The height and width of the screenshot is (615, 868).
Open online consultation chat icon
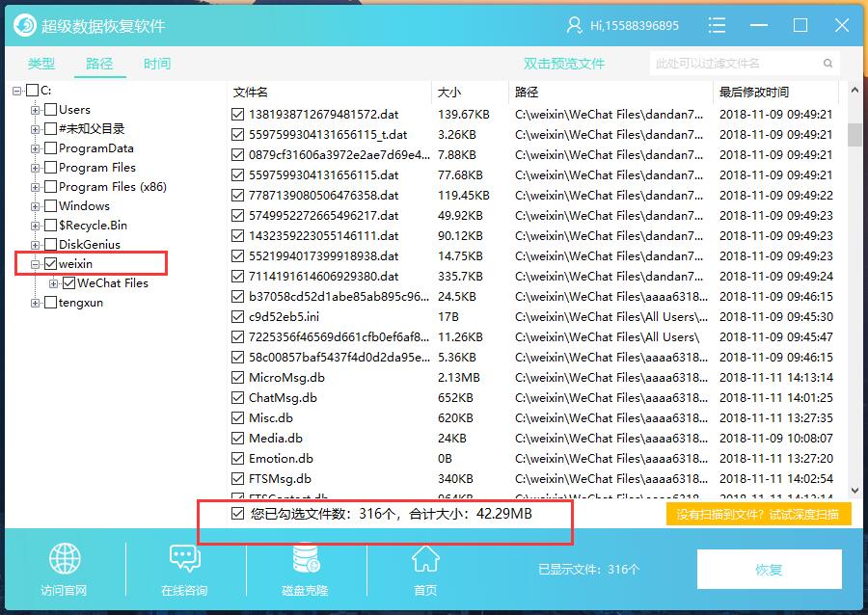coord(184,558)
